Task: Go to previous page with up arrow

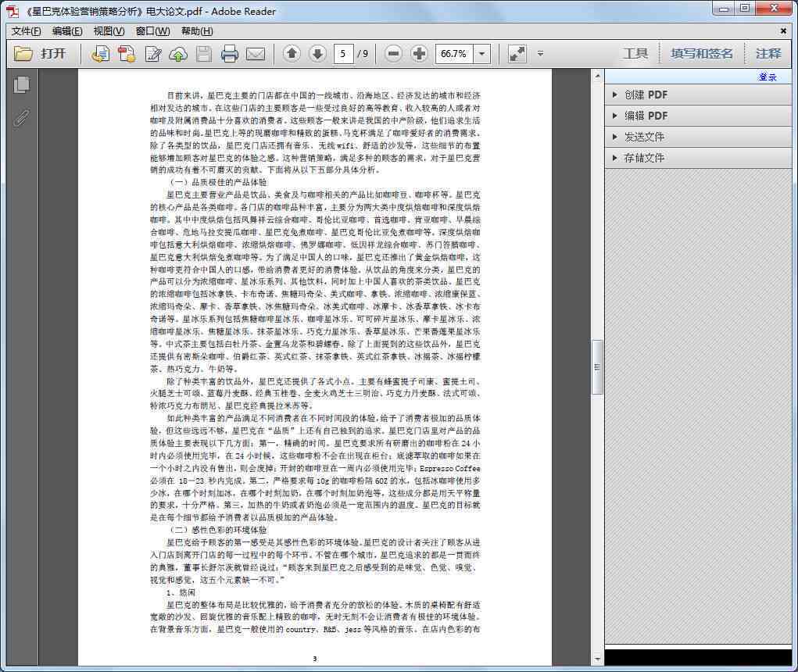Action: tap(292, 53)
